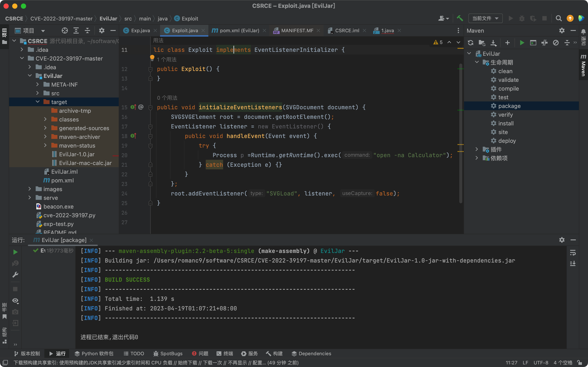Open Dependencies tool window
588x367 pixels.
(x=311, y=354)
